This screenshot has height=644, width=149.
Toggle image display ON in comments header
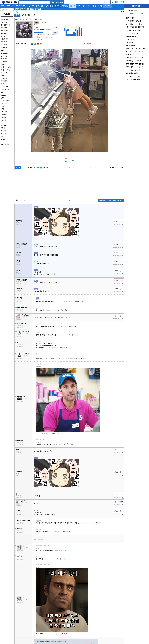(x=114, y=200)
